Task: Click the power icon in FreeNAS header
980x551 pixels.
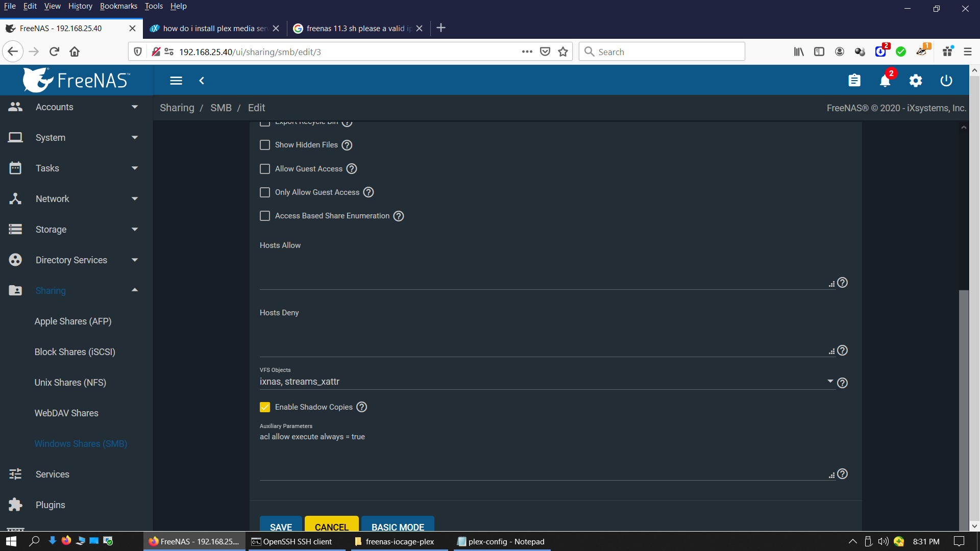Action: pyautogui.click(x=946, y=81)
